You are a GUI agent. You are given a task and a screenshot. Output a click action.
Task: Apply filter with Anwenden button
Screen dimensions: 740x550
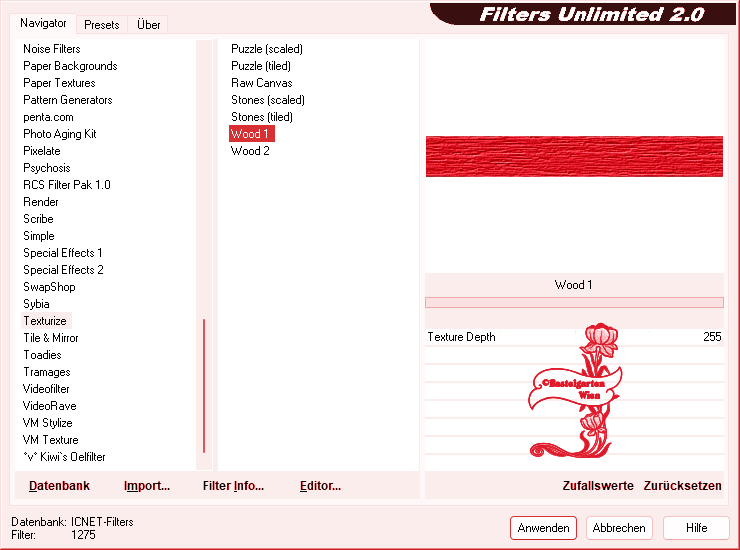click(543, 528)
